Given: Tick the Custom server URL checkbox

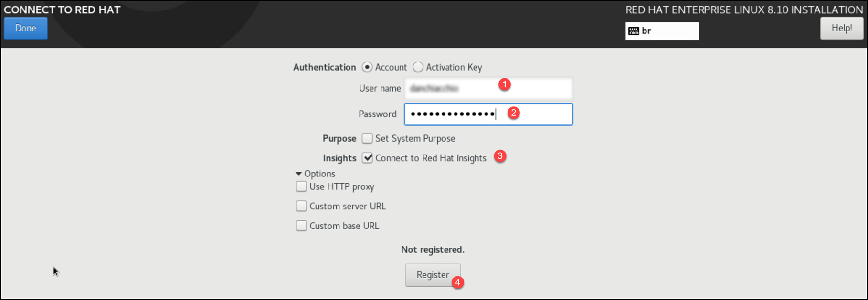Looking at the screenshot, I should coord(301,206).
